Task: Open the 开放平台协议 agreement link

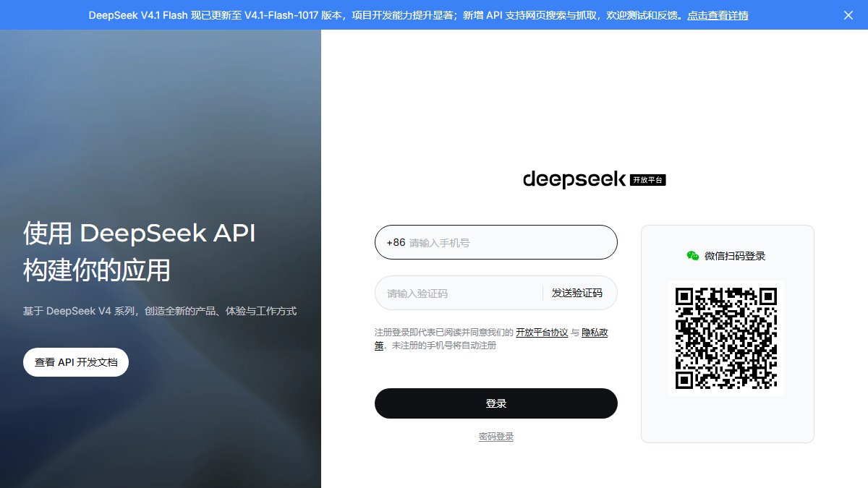Action: 542,333
